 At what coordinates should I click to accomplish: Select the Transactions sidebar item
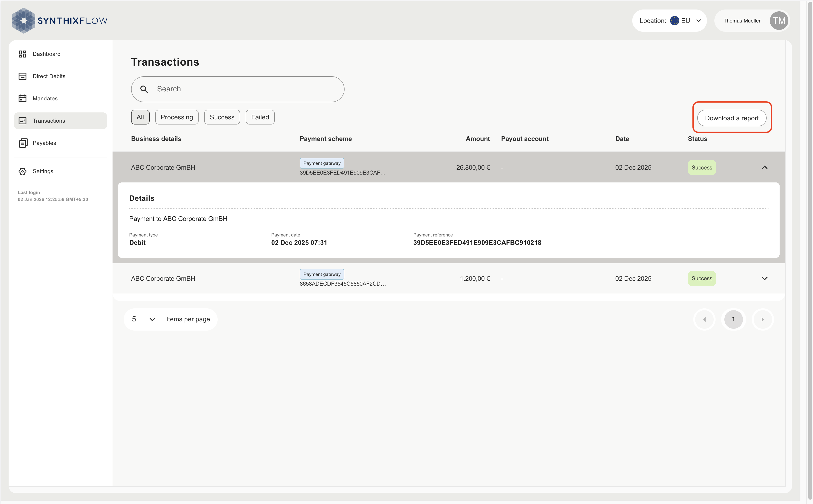click(60, 121)
